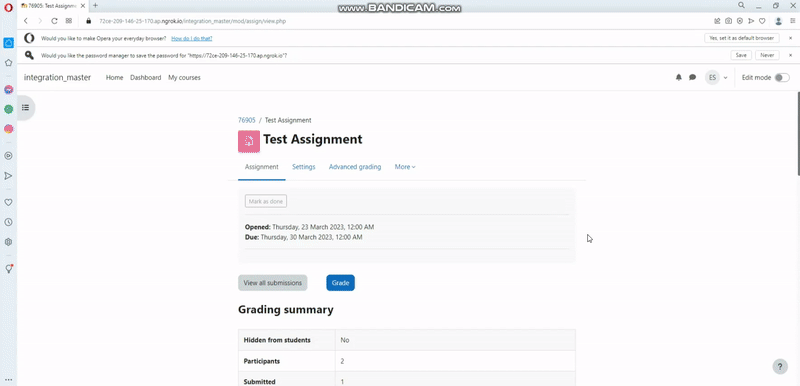Open the assignment Settings tab
Image resolution: width=800 pixels, height=386 pixels.
point(304,167)
